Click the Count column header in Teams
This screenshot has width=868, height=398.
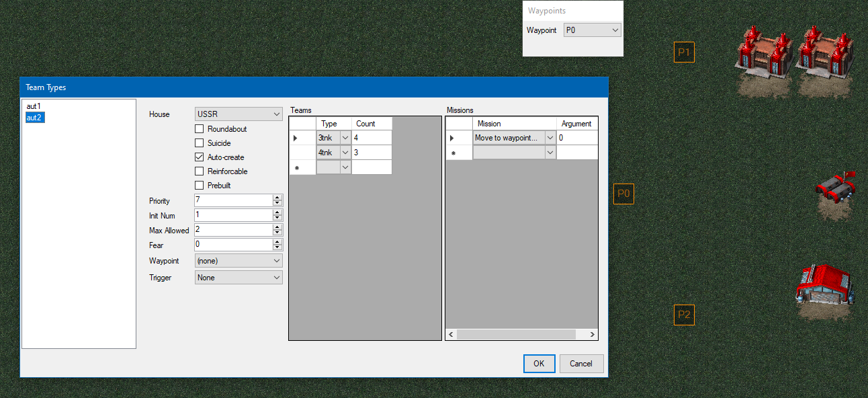[372, 124]
